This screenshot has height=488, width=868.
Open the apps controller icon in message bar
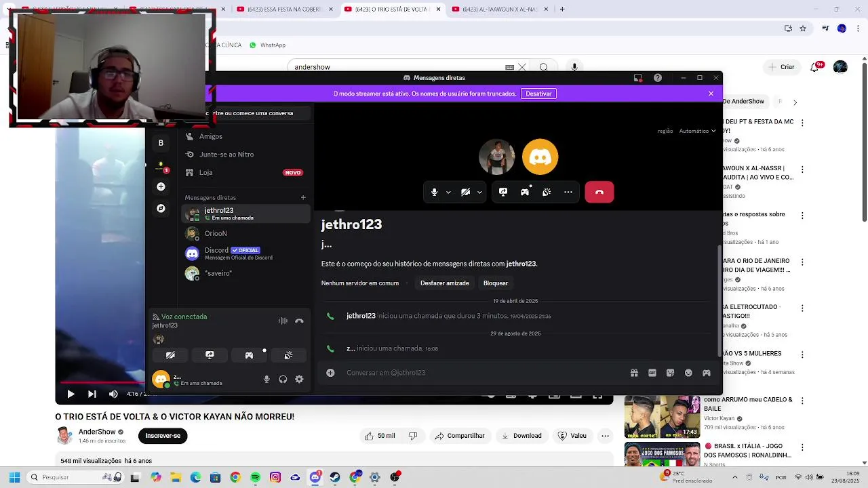click(707, 373)
